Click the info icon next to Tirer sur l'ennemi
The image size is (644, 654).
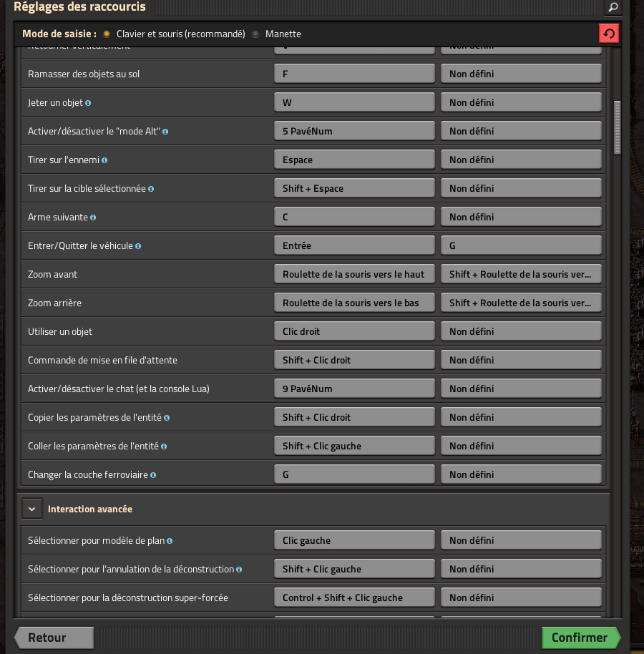(104, 160)
